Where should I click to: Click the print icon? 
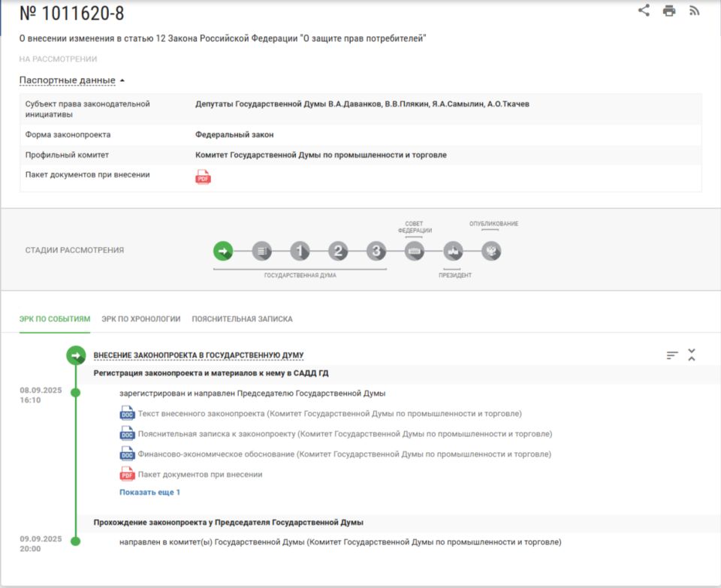pyautogui.click(x=668, y=11)
